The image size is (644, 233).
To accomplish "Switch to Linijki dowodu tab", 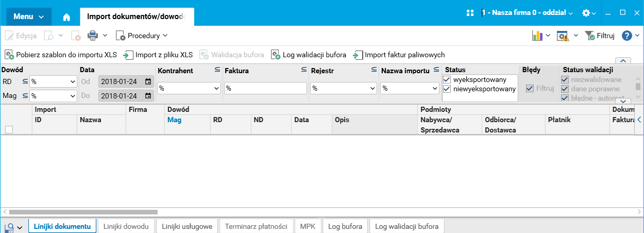I will tap(126, 226).
